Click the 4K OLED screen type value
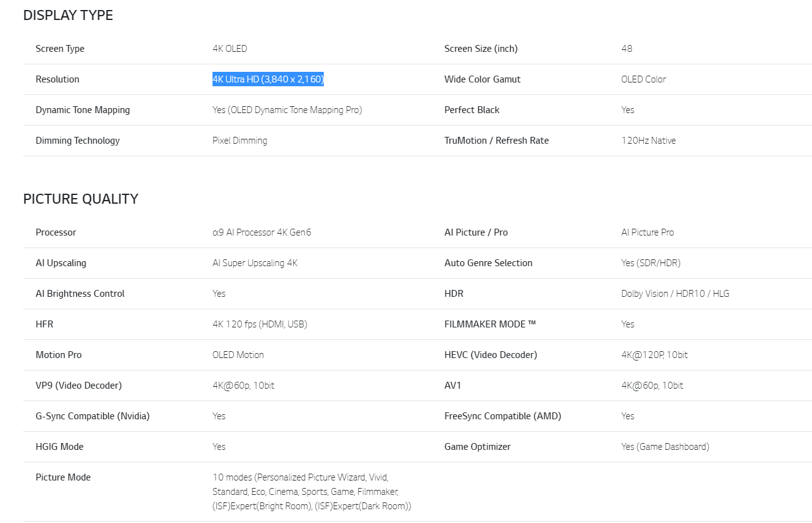Image resolution: width=812 pixels, height=523 pixels. 229,49
